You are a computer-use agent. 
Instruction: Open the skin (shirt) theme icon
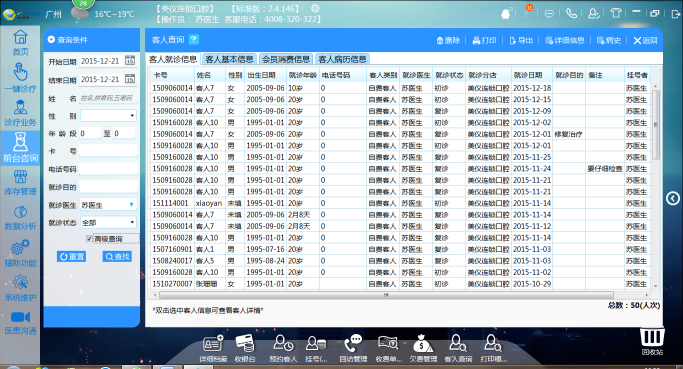click(616, 13)
